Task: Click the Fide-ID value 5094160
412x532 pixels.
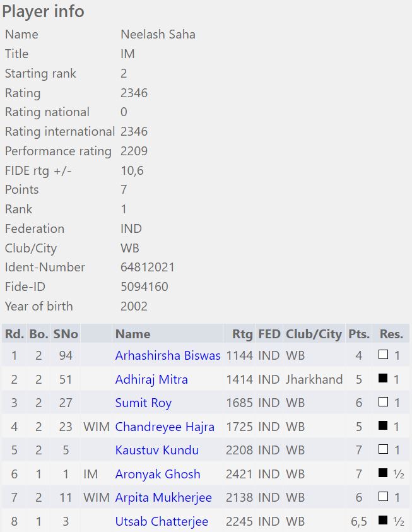Action: [144, 287]
